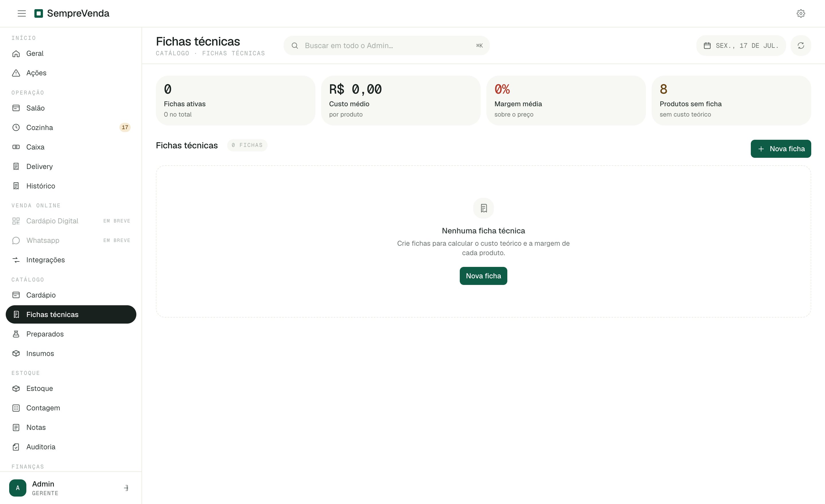Click the Produtos sem ficha card

pyautogui.click(x=731, y=101)
